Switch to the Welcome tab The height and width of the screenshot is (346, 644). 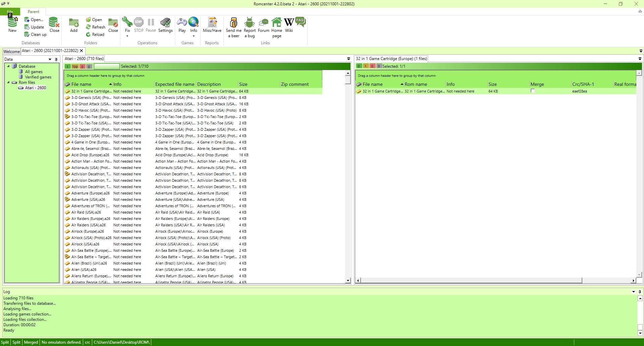(x=12, y=51)
